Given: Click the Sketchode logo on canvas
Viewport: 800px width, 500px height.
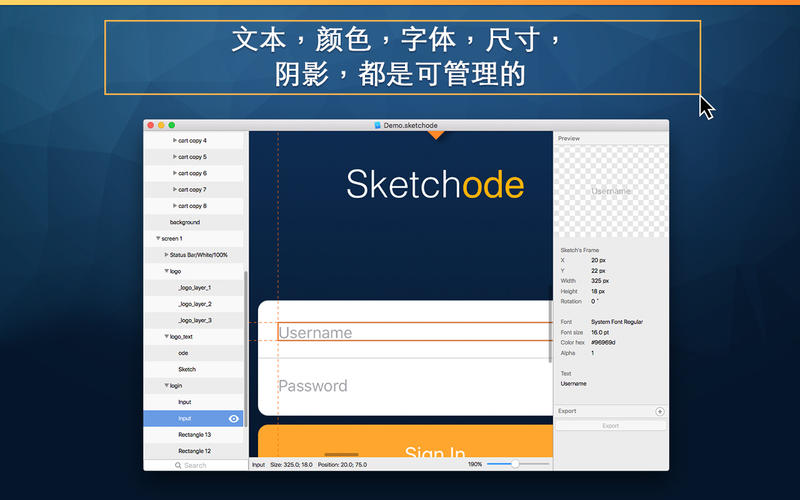Looking at the screenshot, I should point(435,184).
